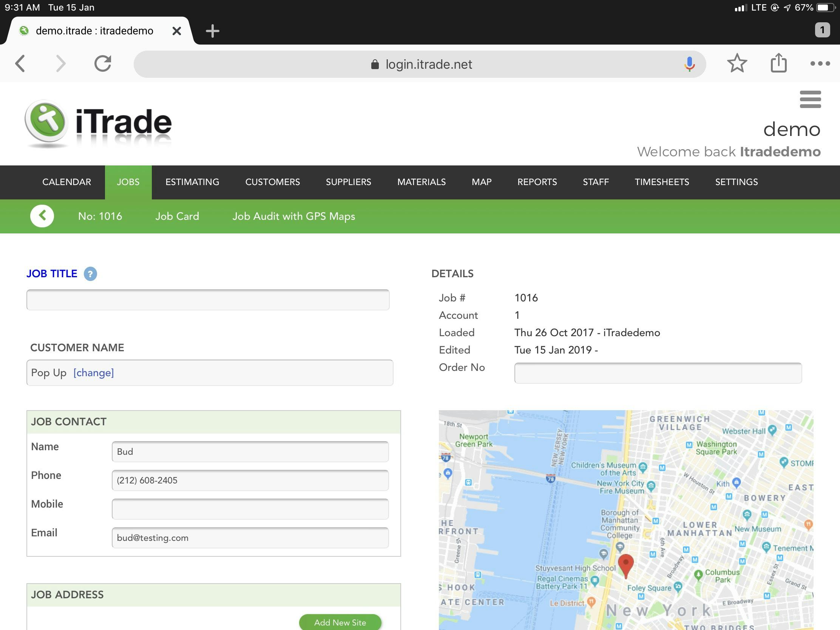The image size is (840, 630).
Task: Open the browser share menu
Action: coord(779,63)
